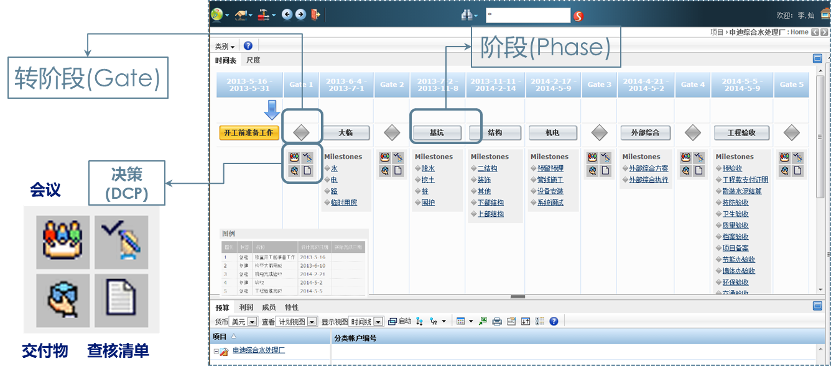Open Gate 2 decision (DCP) icon
832x370 pixels.
click(x=397, y=158)
